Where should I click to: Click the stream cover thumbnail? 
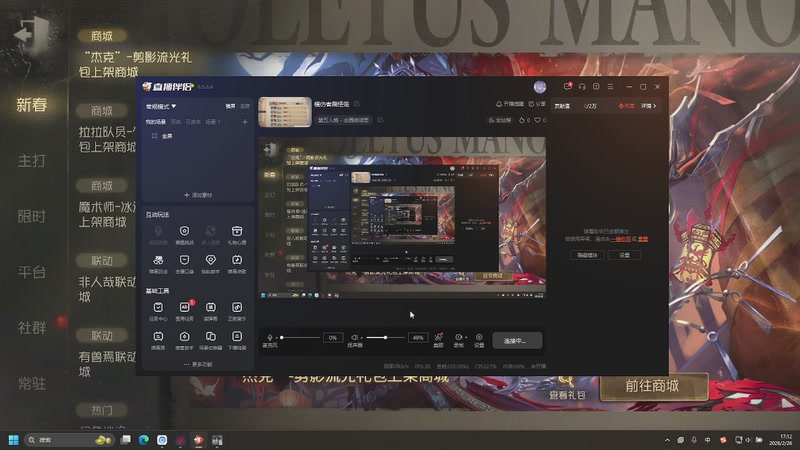pyautogui.click(x=285, y=112)
